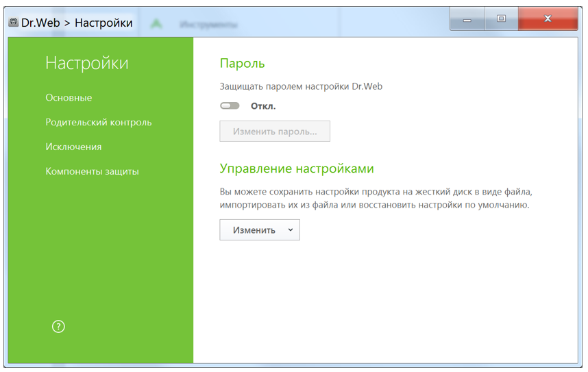Click the Dr.Web spider icon in title bar
Screen dimensions: 588x372
[14, 22]
